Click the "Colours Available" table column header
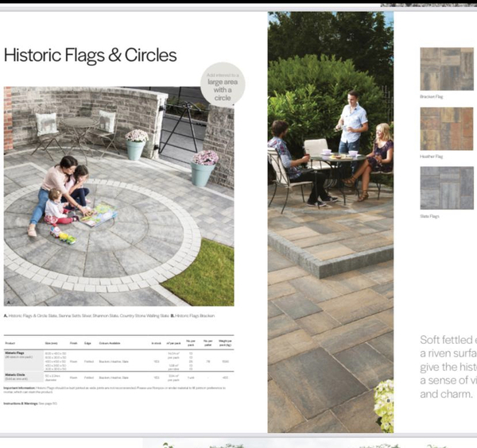The height and width of the screenshot is (448, 477). tap(110, 343)
